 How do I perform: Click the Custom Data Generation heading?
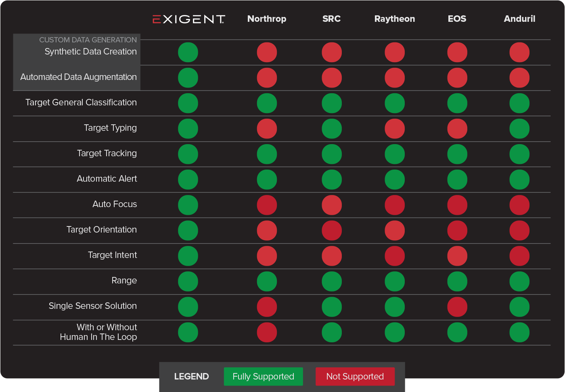pyautogui.click(x=88, y=40)
